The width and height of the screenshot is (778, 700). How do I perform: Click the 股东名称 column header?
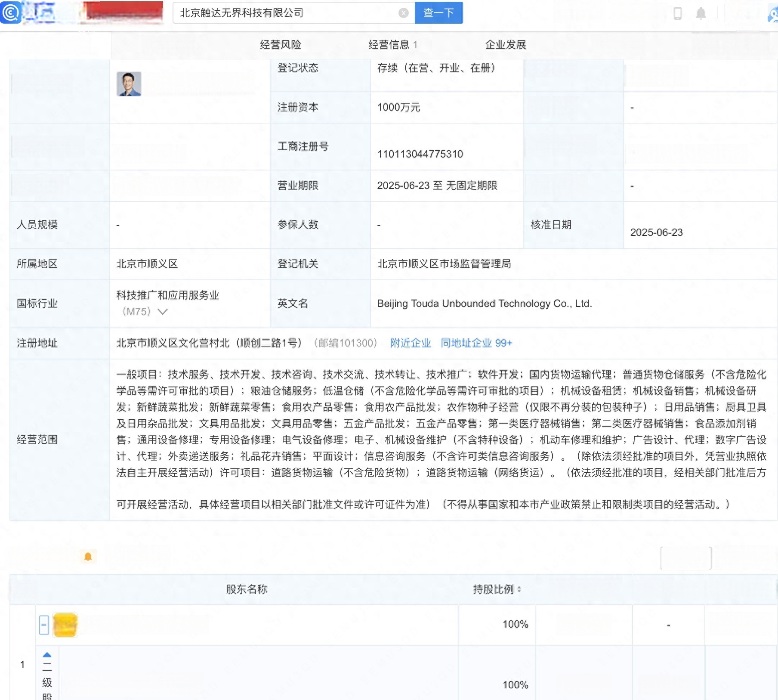[x=247, y=589]
